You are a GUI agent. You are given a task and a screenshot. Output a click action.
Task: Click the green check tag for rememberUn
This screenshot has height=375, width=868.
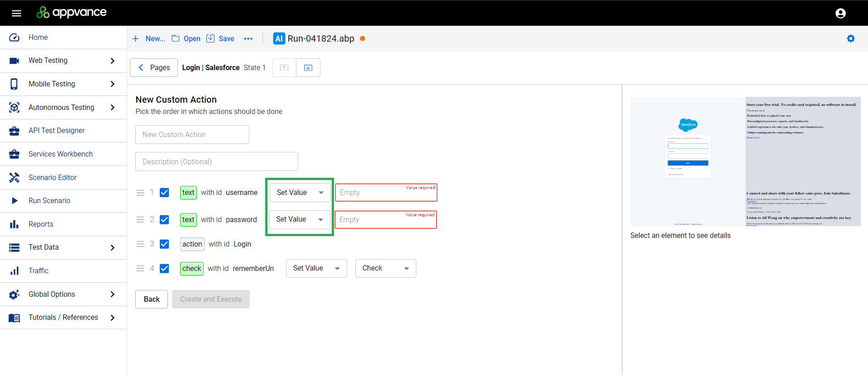(192, 268)
